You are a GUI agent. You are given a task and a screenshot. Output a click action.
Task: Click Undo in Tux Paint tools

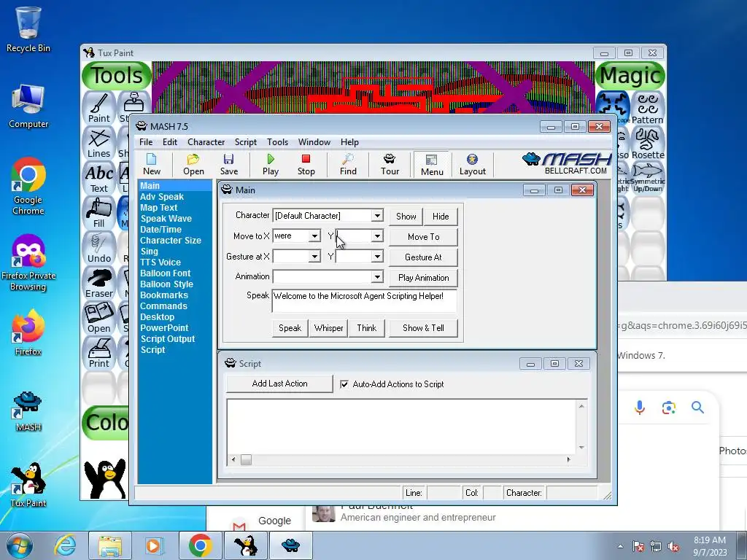click(x=99, y=248)
